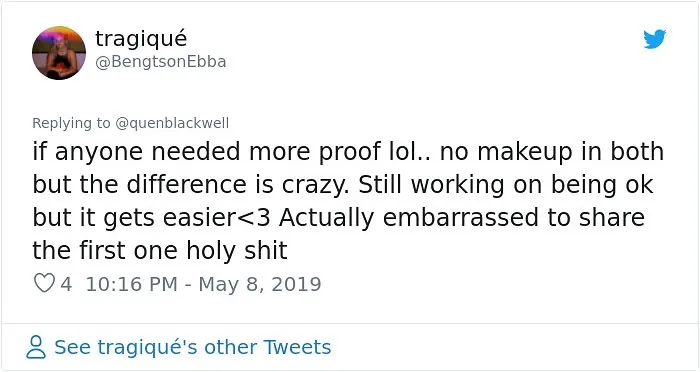The image size is (700, 372).
Task: Like the tweet with the heart icon
Action: pyautogui.click(x=44, y=284)
